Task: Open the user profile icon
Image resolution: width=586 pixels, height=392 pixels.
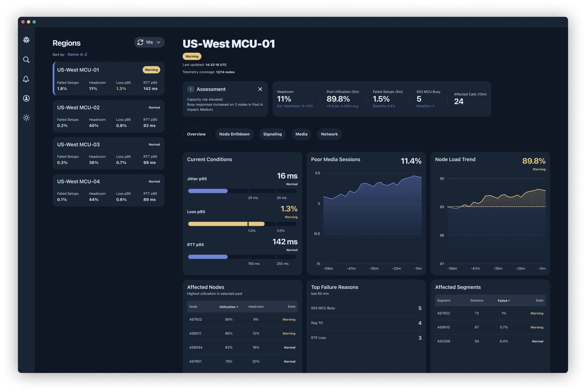Action: pyautogui.click(x=26, y=98)
